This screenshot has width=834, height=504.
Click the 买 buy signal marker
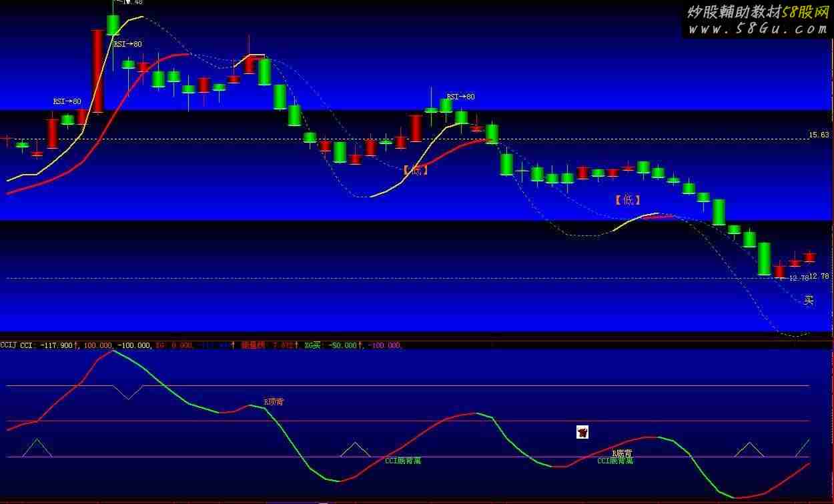click(x=809, y=301)
